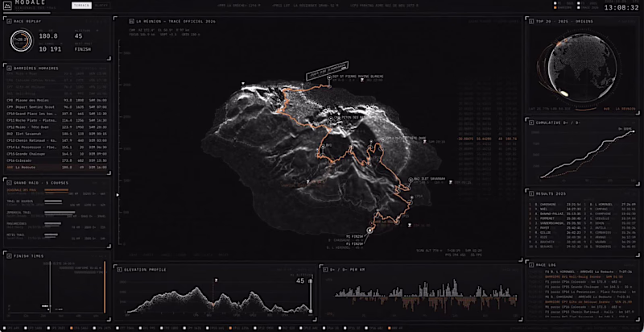The height and width of the screenshot is (332, 644).
Task: Click the La Réunion Tracé Officiel map icon
Action: [131, 21]
